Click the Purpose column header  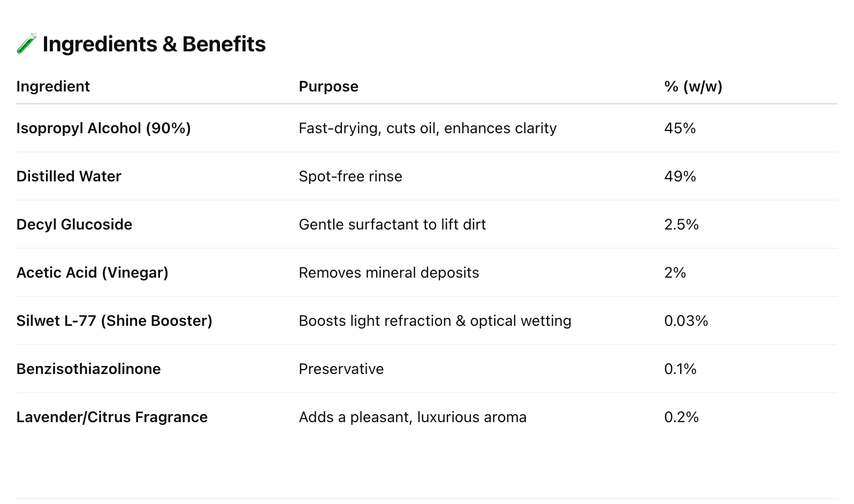point(329,87)
